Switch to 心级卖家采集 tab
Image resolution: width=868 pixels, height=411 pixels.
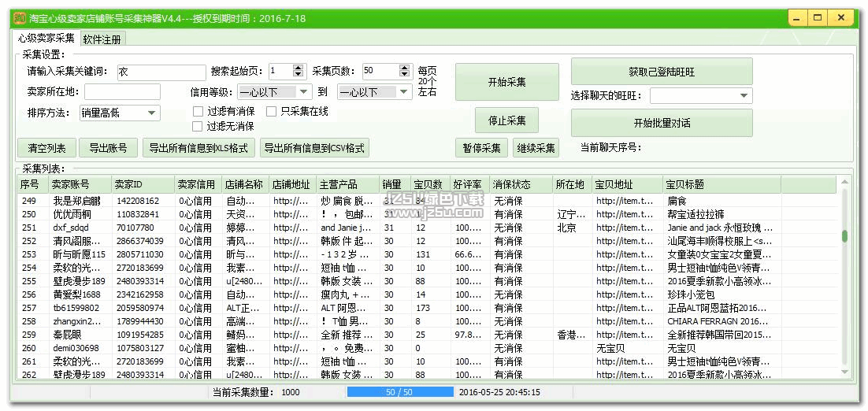(x=46, y=38)
